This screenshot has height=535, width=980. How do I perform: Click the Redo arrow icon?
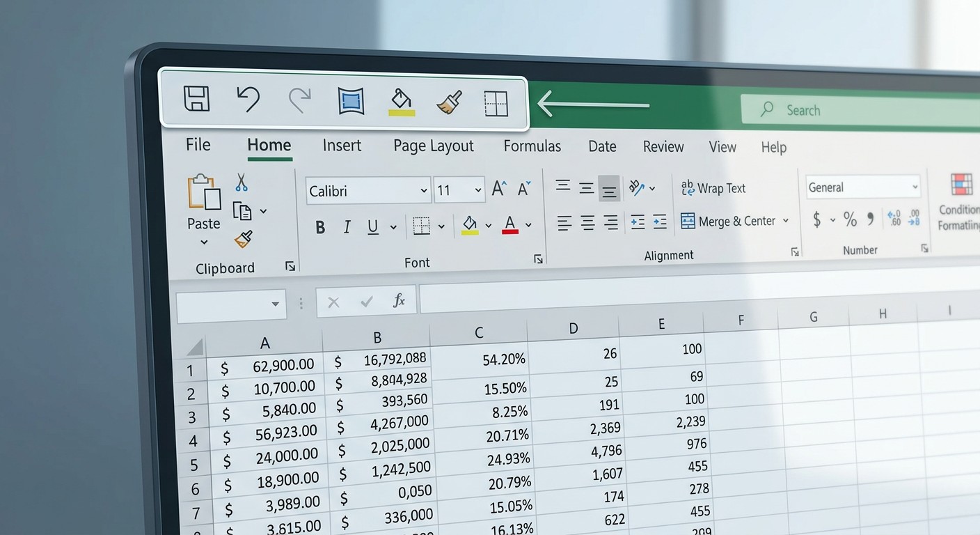300,101
